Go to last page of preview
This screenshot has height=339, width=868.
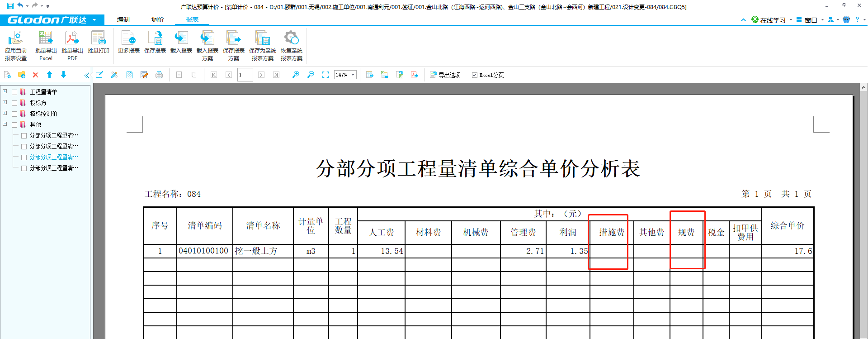click(276, 75)
